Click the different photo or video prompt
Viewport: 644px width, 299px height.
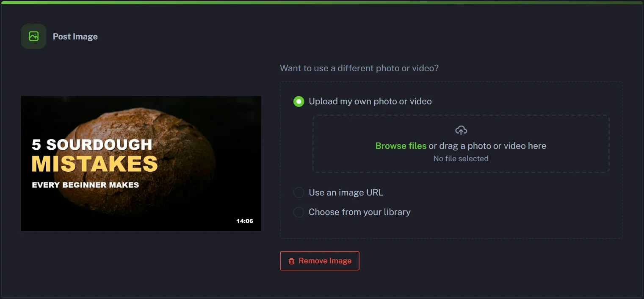click(359, 68)
